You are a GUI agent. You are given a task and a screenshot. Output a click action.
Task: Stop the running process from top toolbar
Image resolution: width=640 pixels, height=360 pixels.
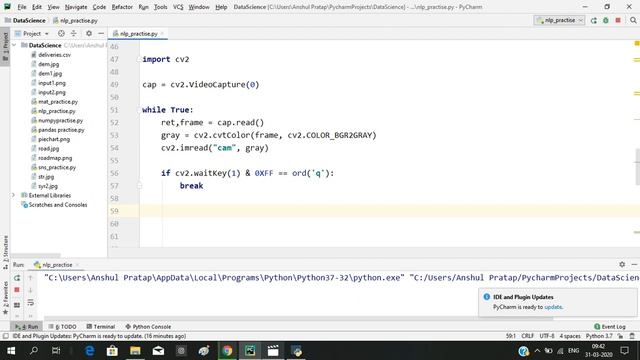[618, 20]
